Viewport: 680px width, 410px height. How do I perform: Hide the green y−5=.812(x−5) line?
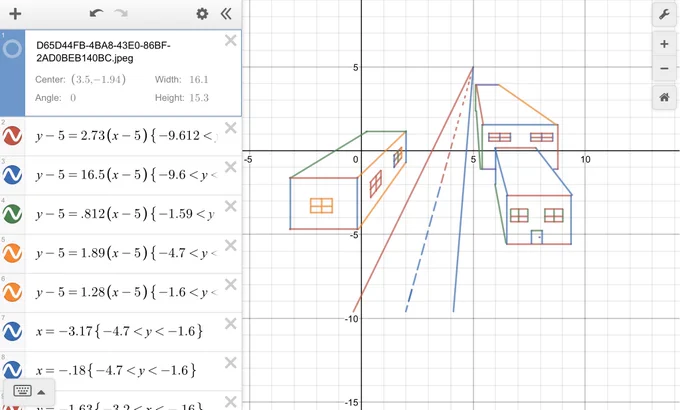coord(12,213)
